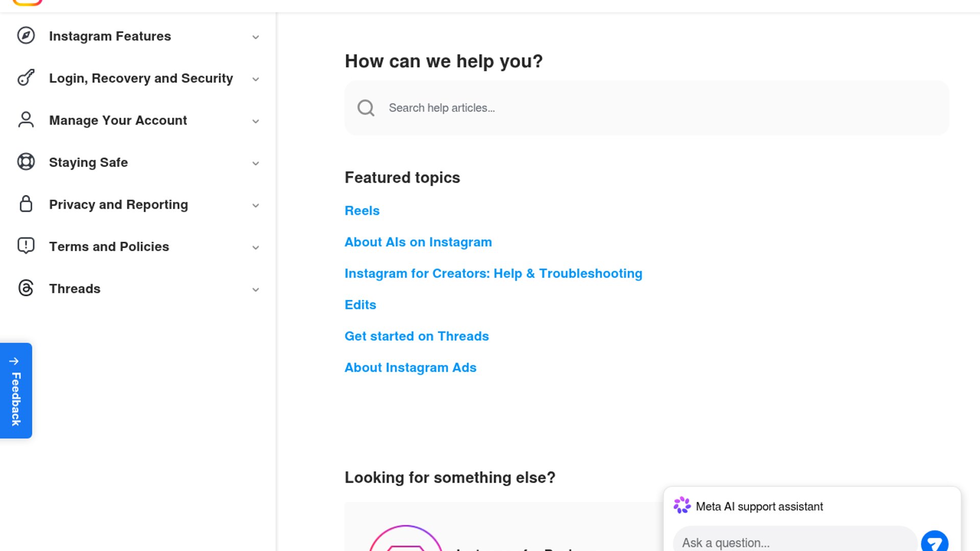Click the compass icon beside Instagram Features

point(26,36)
